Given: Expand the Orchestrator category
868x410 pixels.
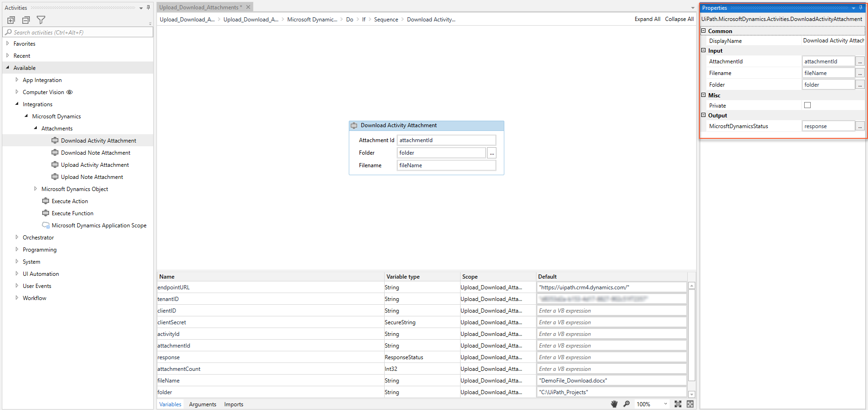Looking at the screenshot, I should click(x=17, y=237).
